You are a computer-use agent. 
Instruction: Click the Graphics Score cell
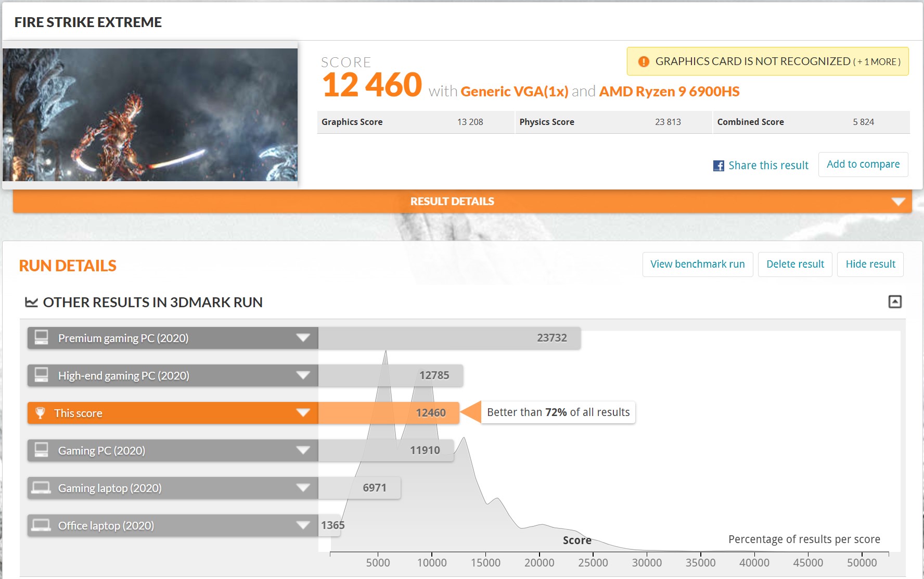[416, 122]
